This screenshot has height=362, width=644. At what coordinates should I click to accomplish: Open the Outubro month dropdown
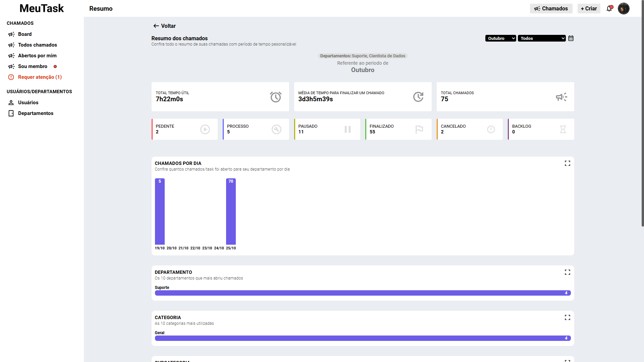coord(500,38)
